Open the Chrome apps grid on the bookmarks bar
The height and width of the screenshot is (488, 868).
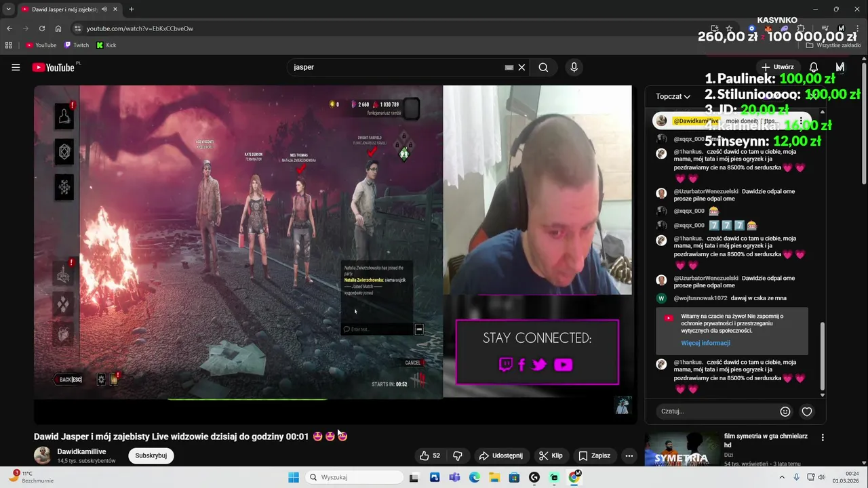tap(9, 45)
